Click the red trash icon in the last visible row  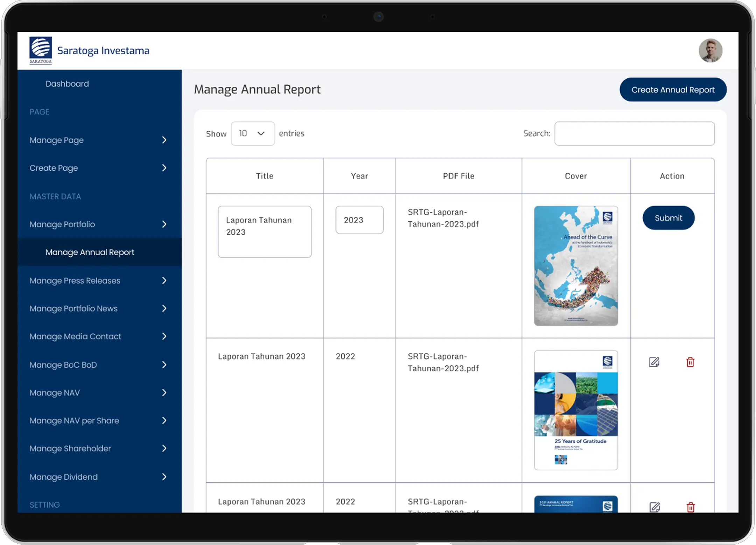tap(690, 507)
